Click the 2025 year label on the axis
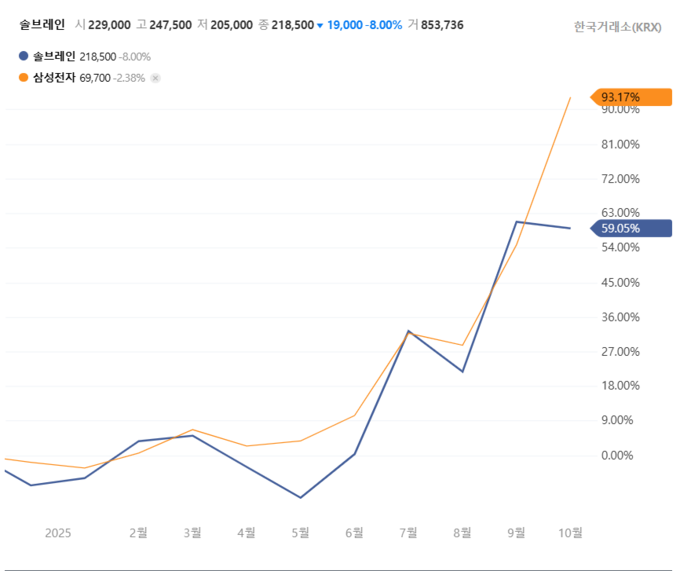Image resolution: width=680 pixels, height=571 pixels. coord(59,533)
